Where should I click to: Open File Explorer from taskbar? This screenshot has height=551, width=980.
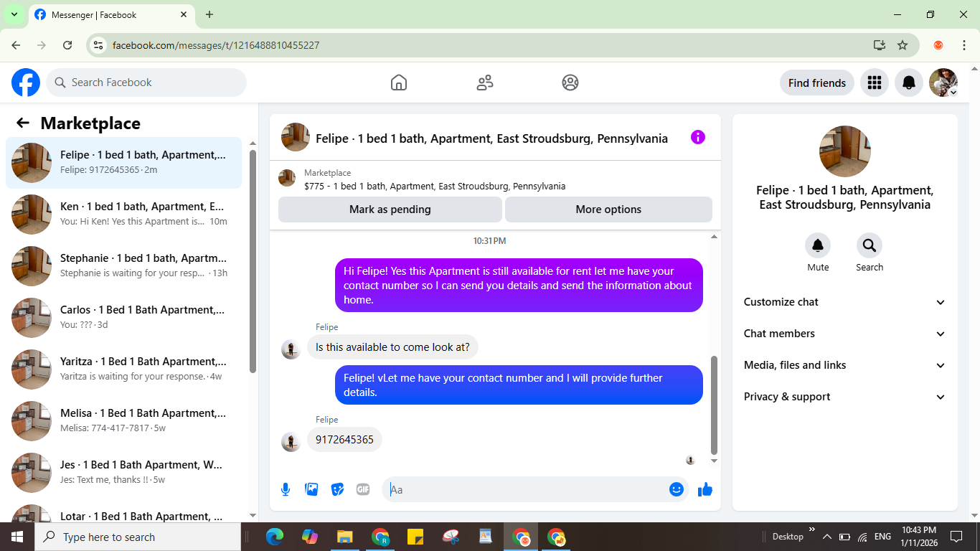[345, 537]
